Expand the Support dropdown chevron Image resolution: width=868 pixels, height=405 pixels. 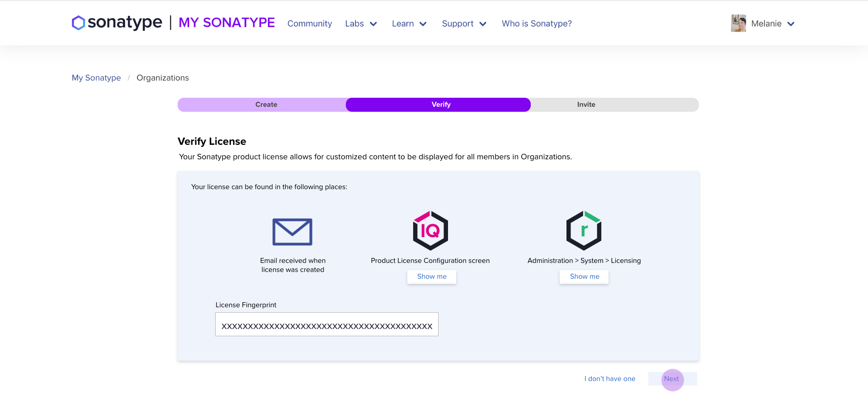click(483, 24)
